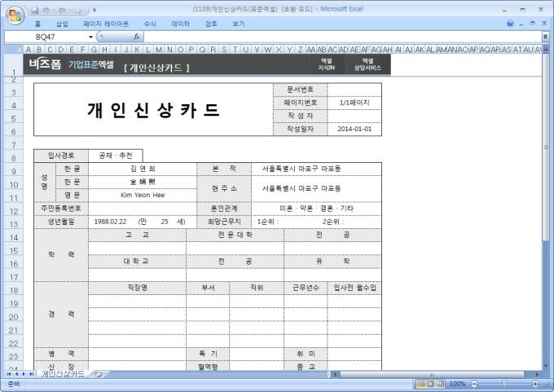Click the Undo icon in quick access toolbar
Screen dimensions: 554x392
[46, 11]
